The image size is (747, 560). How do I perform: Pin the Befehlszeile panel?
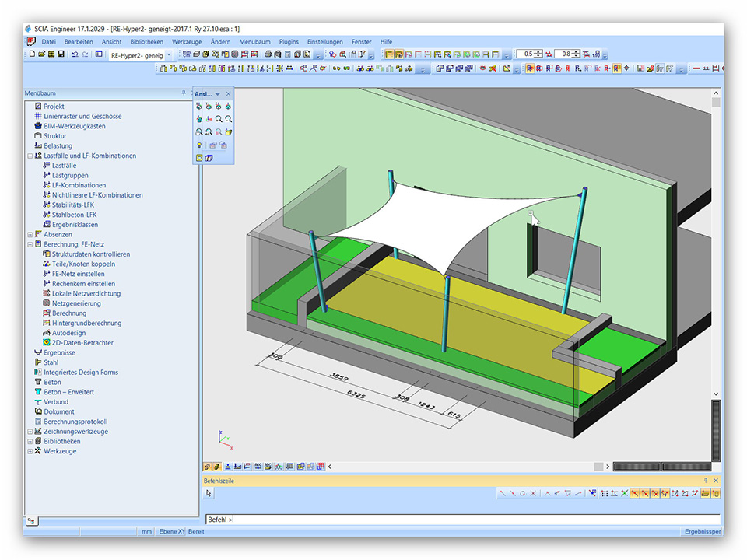(x=706, y=481)
